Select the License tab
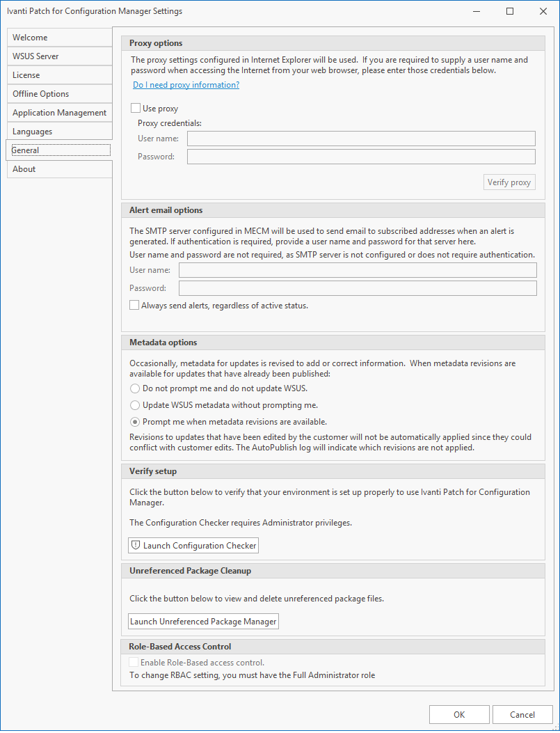Screen dimensions: 560x733 tap(59, 75)
